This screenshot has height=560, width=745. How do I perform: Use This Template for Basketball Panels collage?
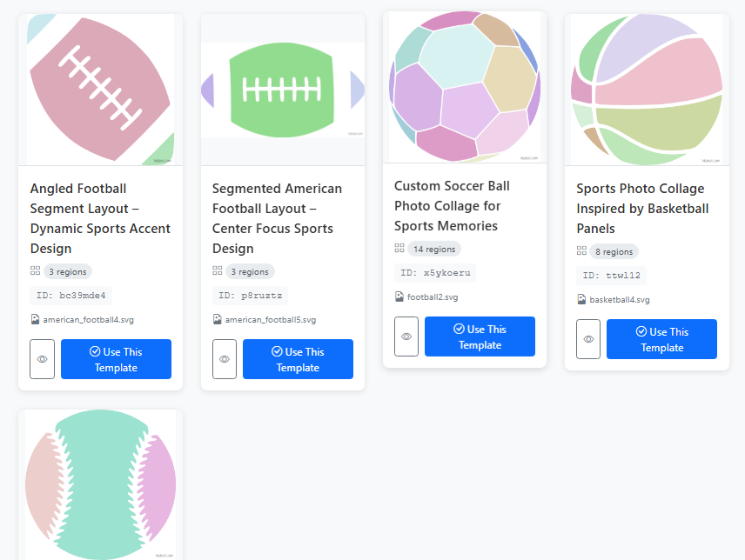pyautogui.click(x=661, y=339)
